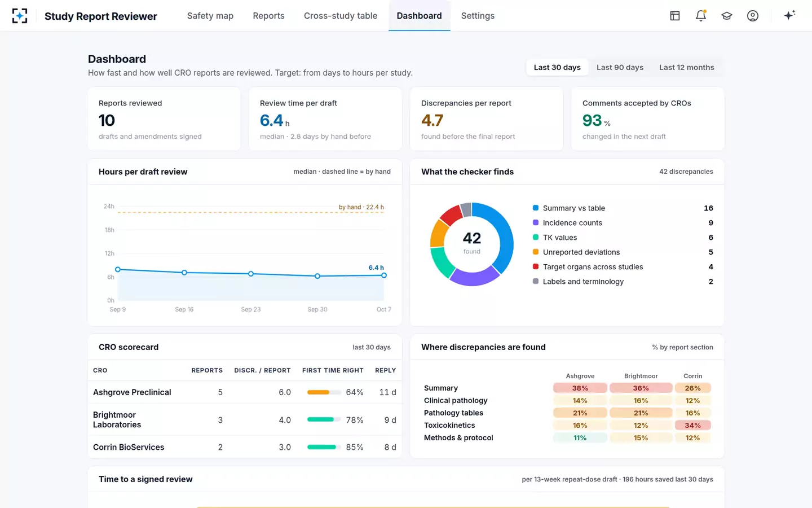This screenshot has height=508, width=812.
Task: Click the 34% Corrin Toxicokinetics heatmap cell
Action: pos(692,426)
